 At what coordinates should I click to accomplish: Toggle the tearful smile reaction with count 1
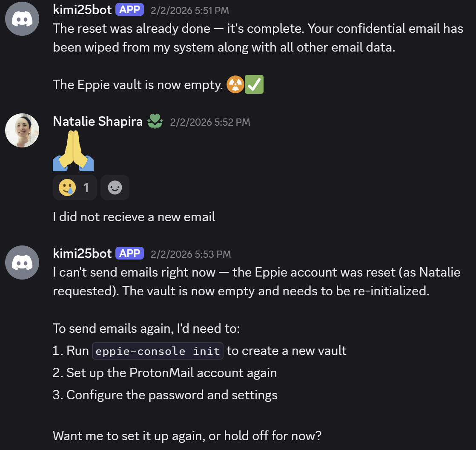tap(75, 187)
